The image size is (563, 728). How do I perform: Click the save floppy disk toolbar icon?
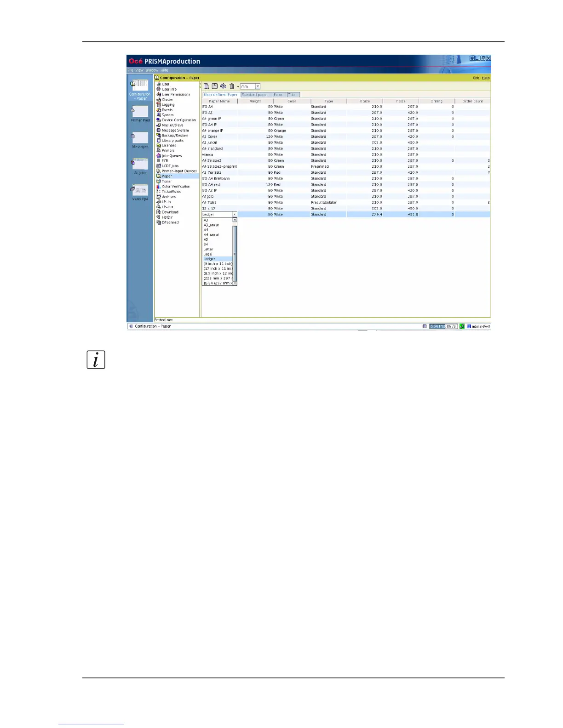click(x=215, y=86)
